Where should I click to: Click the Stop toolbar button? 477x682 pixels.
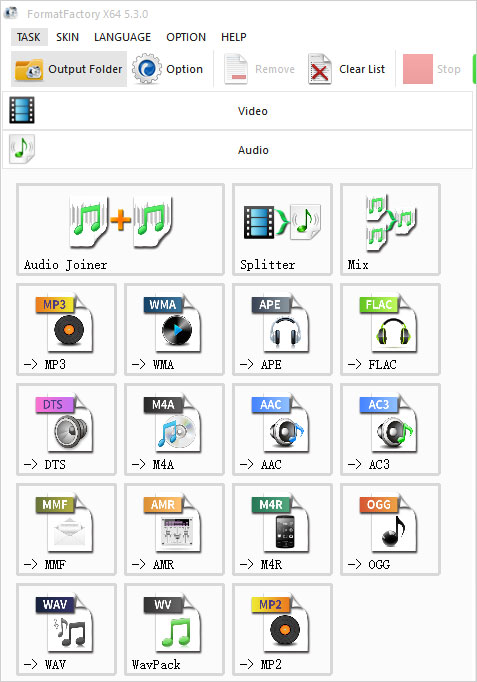(432, 69)
